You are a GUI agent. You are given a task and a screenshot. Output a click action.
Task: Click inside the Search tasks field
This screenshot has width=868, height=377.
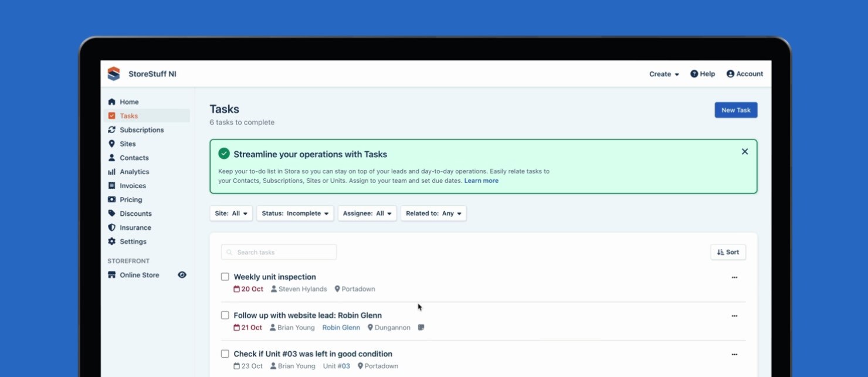[x=279, y=253]
